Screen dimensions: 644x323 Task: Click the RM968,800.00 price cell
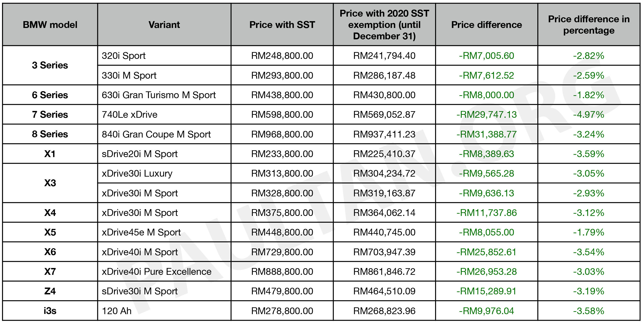282,134
